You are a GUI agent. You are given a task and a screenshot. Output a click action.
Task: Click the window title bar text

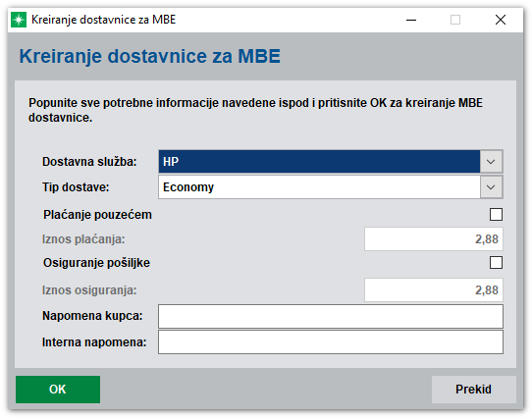[103, 20]
